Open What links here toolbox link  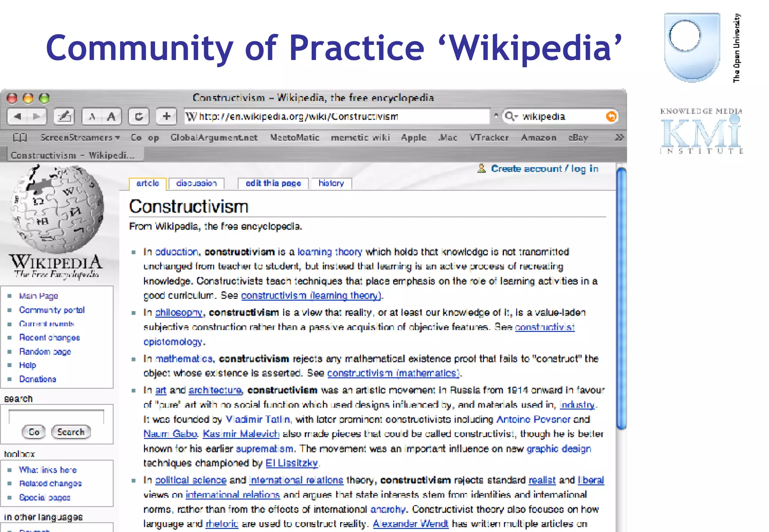point(48,470)
